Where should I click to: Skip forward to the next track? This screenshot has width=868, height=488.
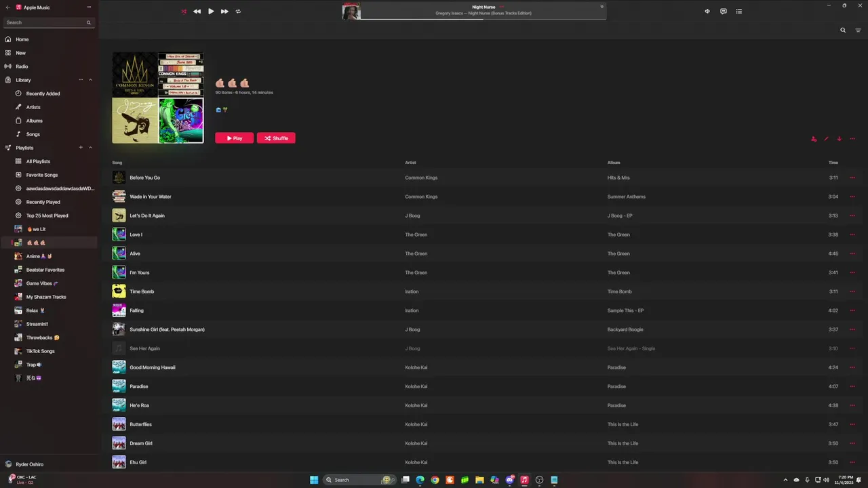point(224,12)
